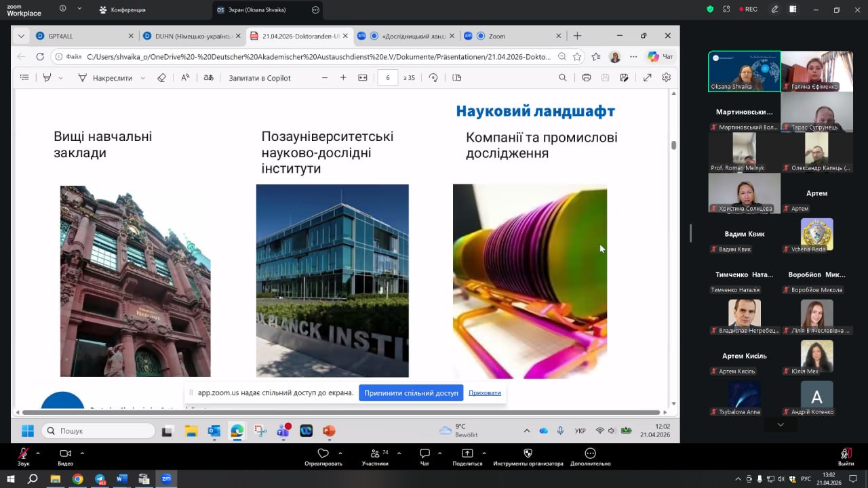Open Инструменты организатора host tools

[x=528, y=454]
